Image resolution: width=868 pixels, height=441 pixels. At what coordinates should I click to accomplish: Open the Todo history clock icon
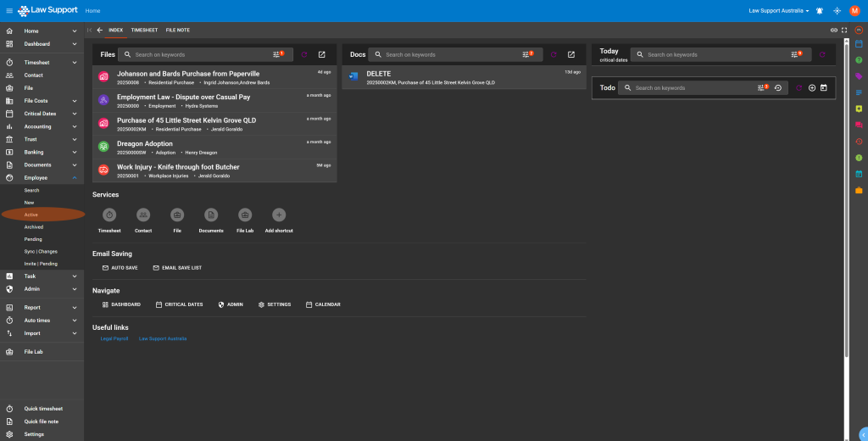click(x=777, y=87)
